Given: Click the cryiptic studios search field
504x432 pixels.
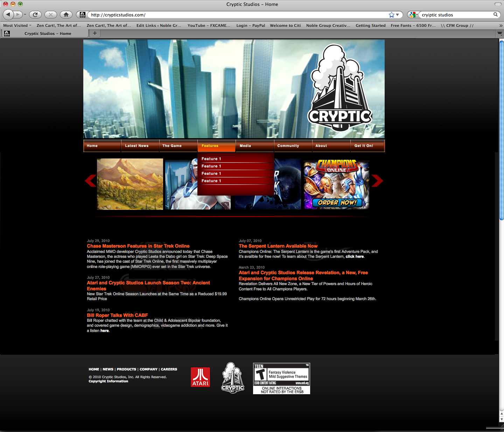Looking at the screenshot, I should (456, 15).
